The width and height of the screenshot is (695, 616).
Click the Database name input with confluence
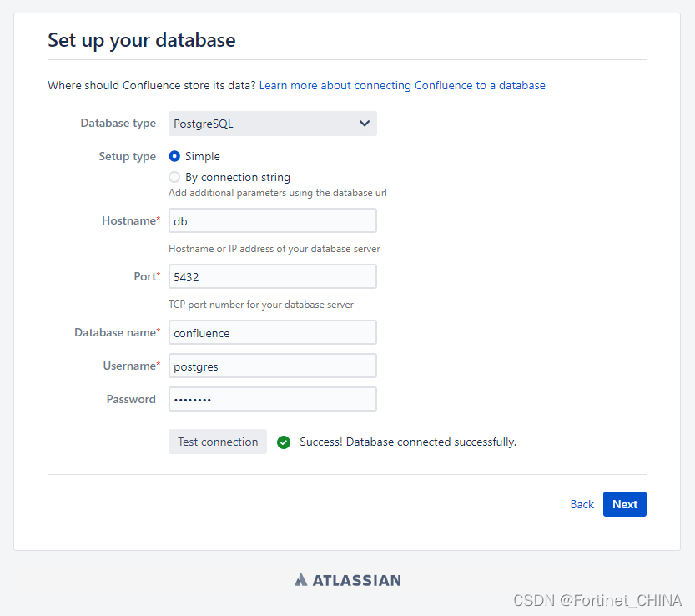(272, 332)
